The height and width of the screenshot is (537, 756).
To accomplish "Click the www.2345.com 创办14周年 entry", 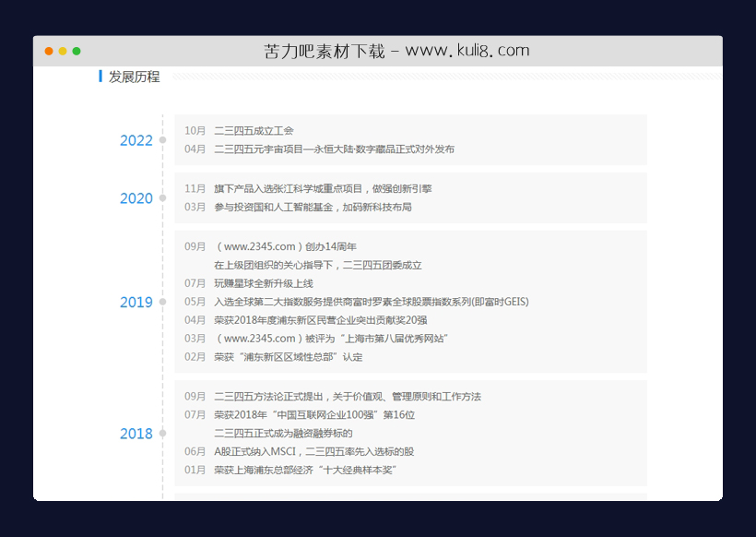I will tap(289, 246).
